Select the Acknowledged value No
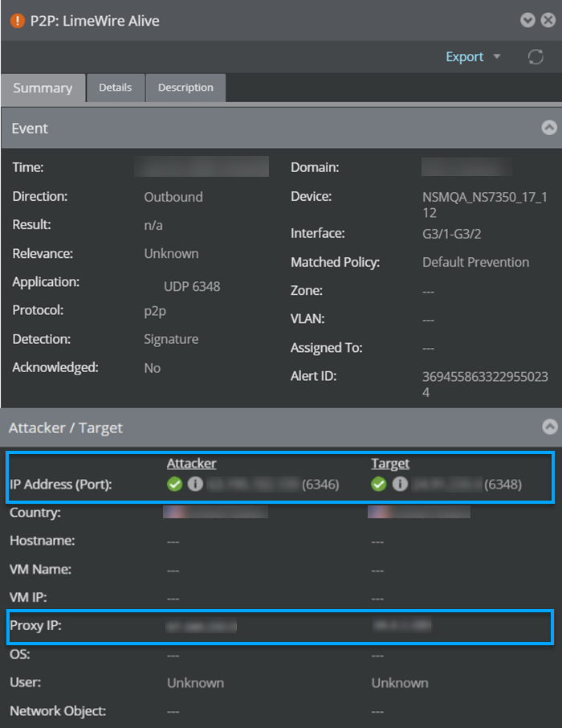The width and height of the screenshot is (562, 728). pos(153,368)
